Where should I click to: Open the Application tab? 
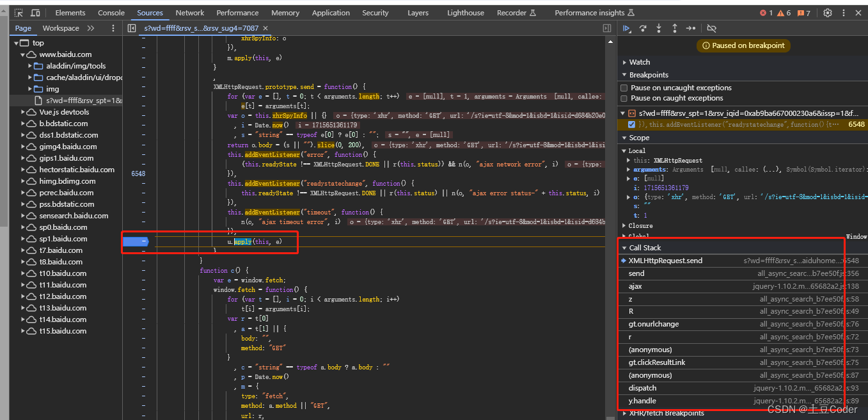(331, 13)
